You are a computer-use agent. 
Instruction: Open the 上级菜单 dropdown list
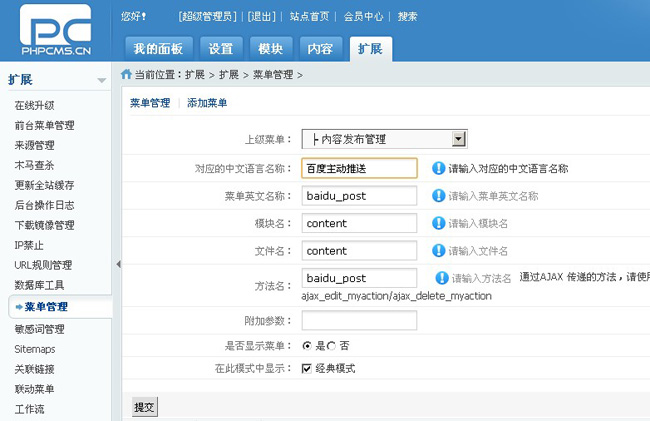pyautogui.click(x=459, y=139)
